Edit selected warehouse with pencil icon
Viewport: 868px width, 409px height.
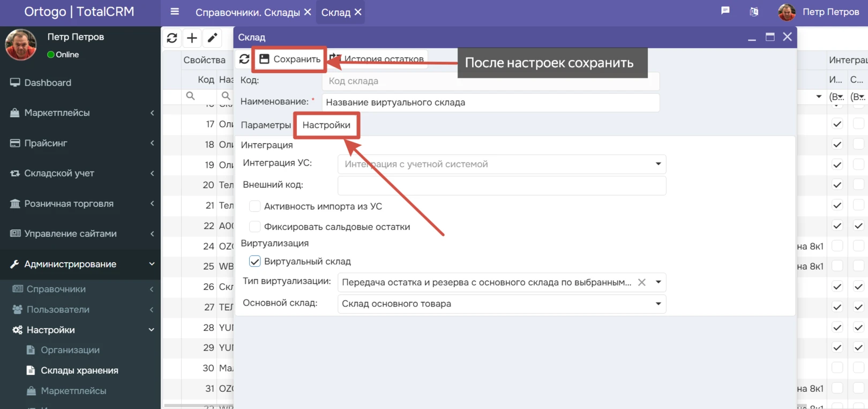coord(212,38)
